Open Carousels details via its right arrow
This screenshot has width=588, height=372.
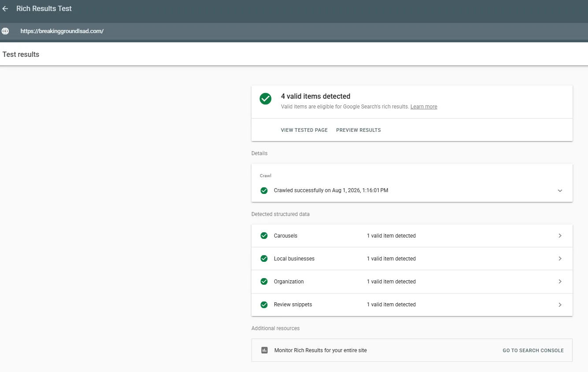tap(560, 236)
